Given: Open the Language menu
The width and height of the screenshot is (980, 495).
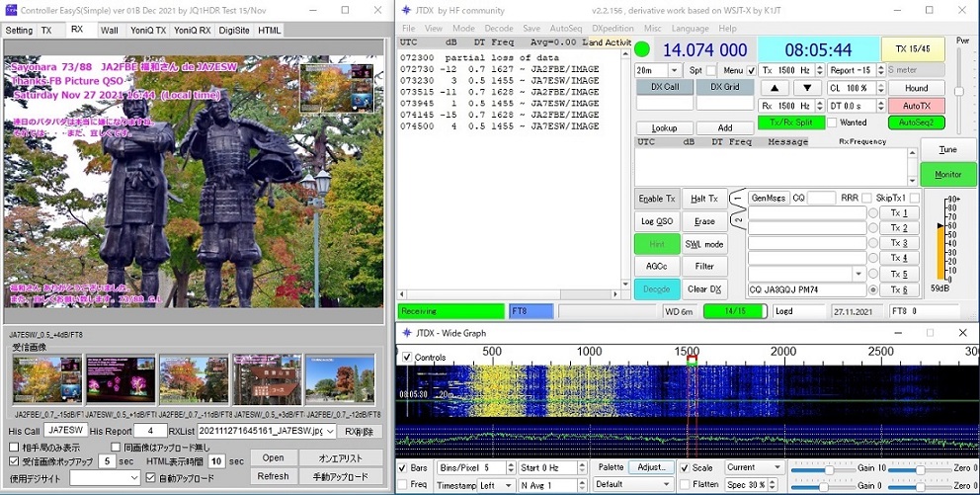Looking at the screenshot, I should click(691, 28).
